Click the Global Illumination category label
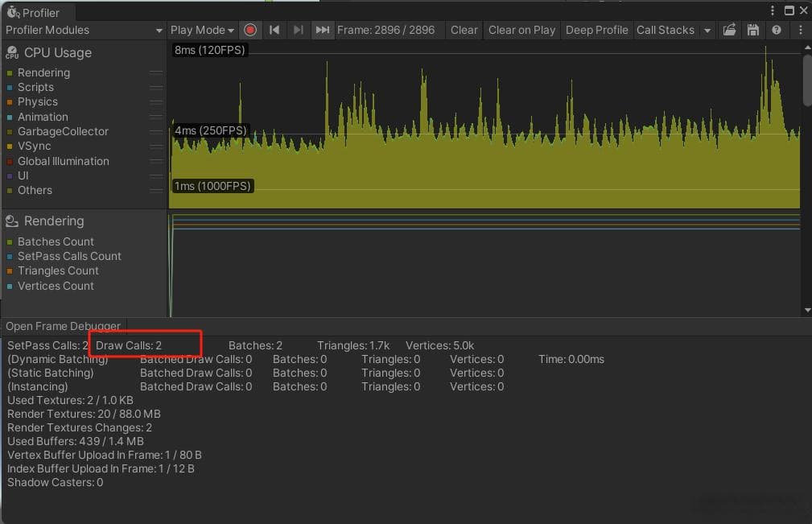 (x=64, y=161)
